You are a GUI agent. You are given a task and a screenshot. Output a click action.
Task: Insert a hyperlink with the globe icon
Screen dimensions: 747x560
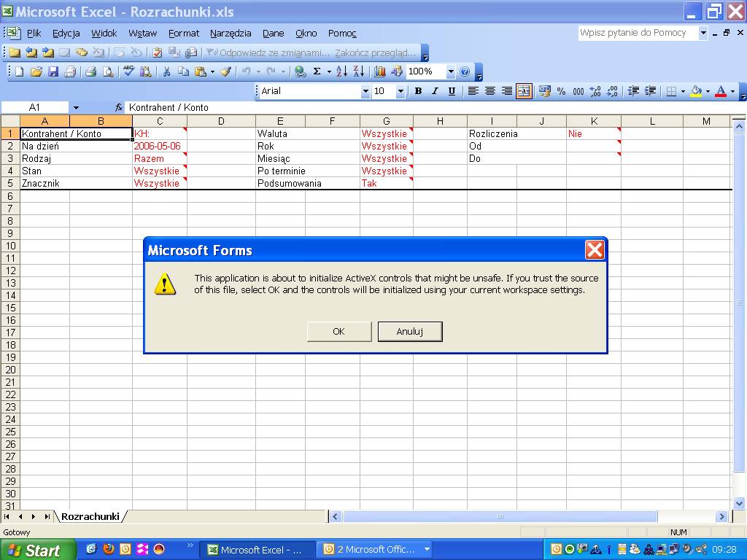point(300,72)
